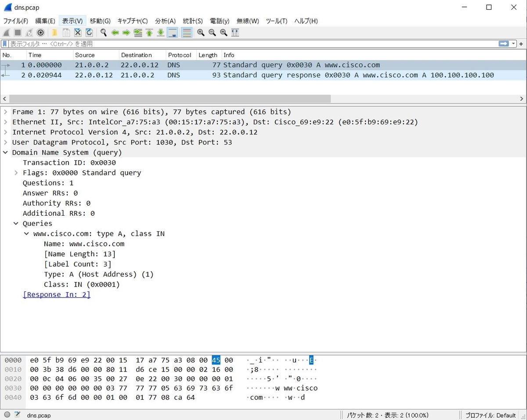Sort by the Destination column header
527x420 pixels.
[x=143, y=55]
